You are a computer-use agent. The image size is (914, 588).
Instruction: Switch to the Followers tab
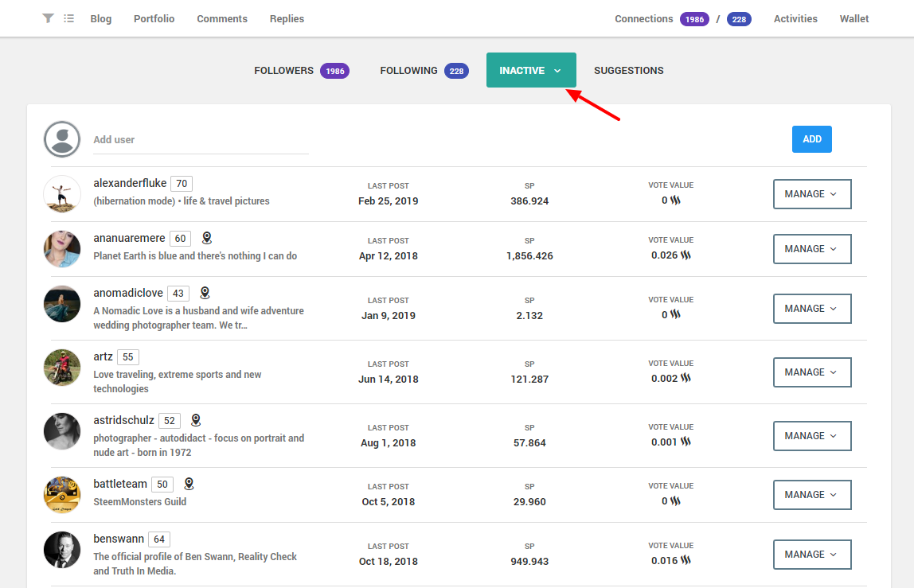coord(301,70)
